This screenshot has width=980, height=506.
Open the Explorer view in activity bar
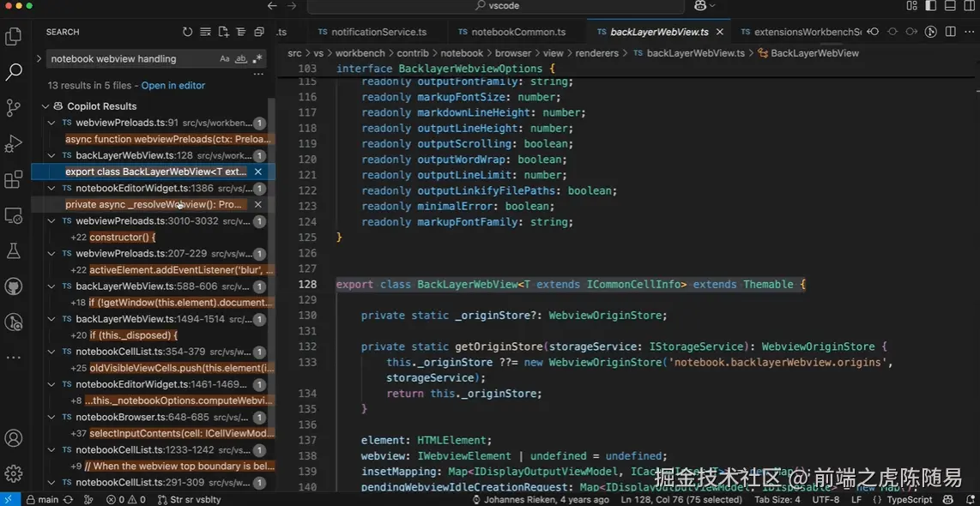pyautogui.click(x=14, y=37)
